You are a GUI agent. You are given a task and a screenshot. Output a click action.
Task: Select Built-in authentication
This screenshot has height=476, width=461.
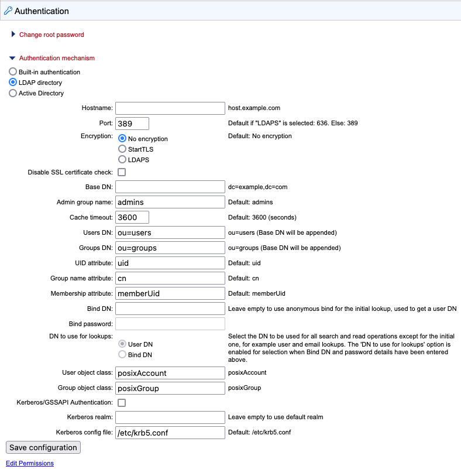pos(12,71)
